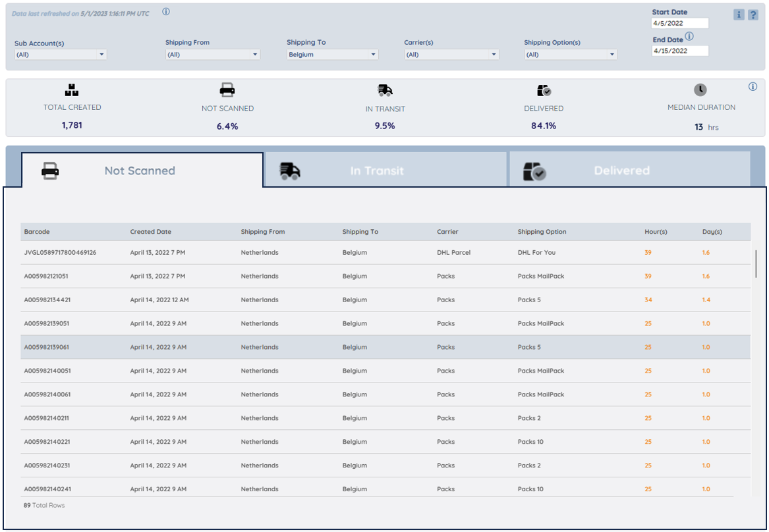
Task: Switch to the Delivered tab
Action: point(630,170)
